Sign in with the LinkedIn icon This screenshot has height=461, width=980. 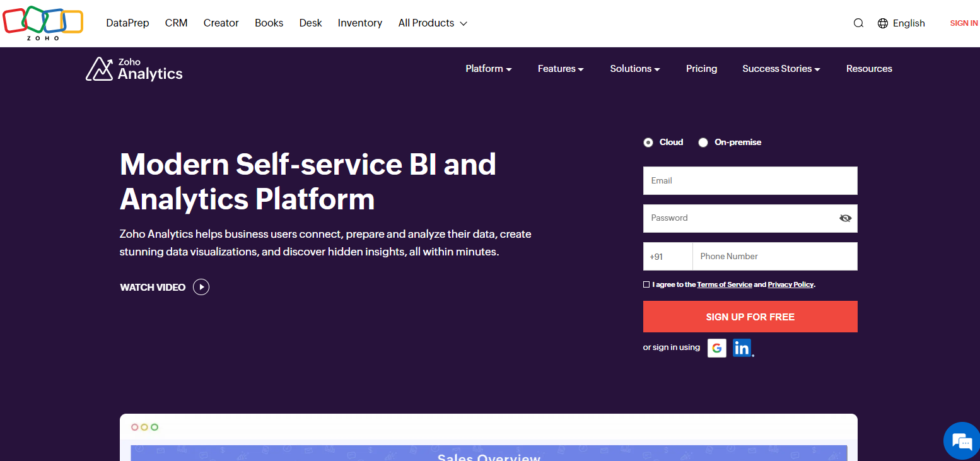(742, 348)
